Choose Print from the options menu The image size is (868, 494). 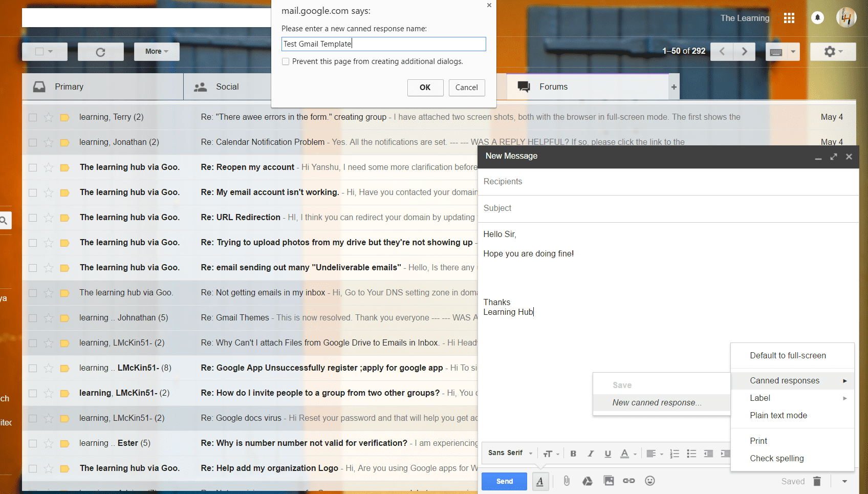pos(792,441)
